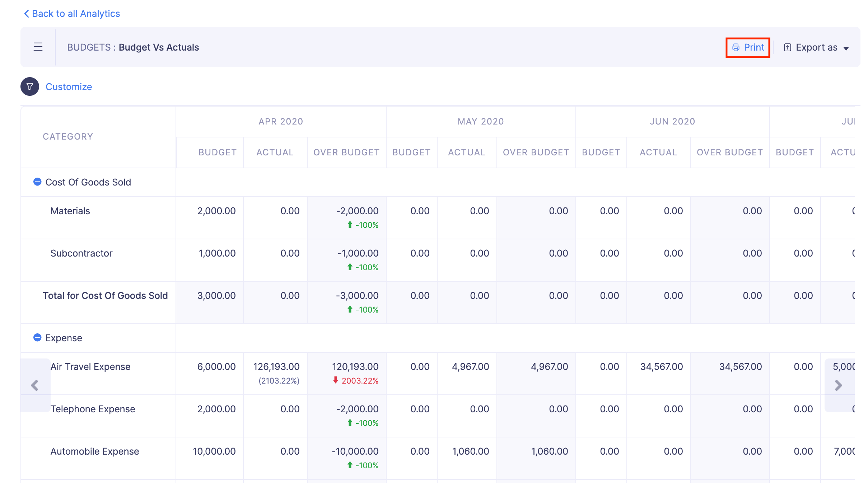Click the filter funnel icon
The image size is (868, 483).
[30, 86]
